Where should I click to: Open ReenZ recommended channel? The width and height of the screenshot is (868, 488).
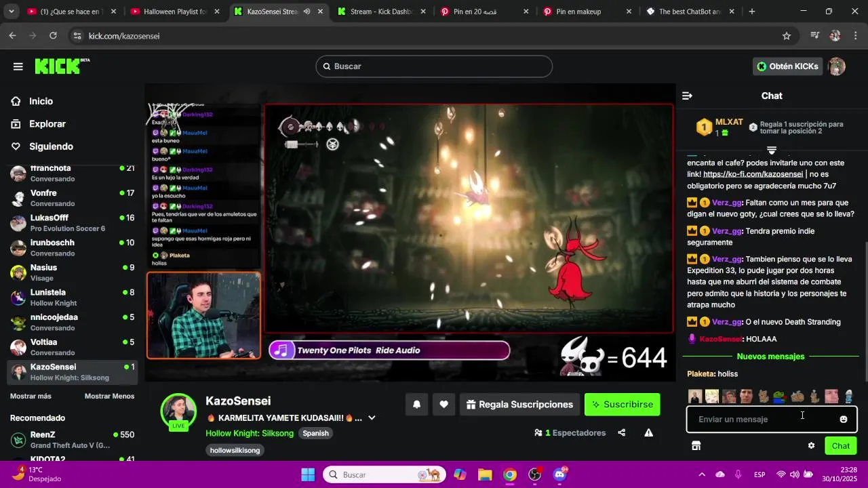tap(73, 439)
